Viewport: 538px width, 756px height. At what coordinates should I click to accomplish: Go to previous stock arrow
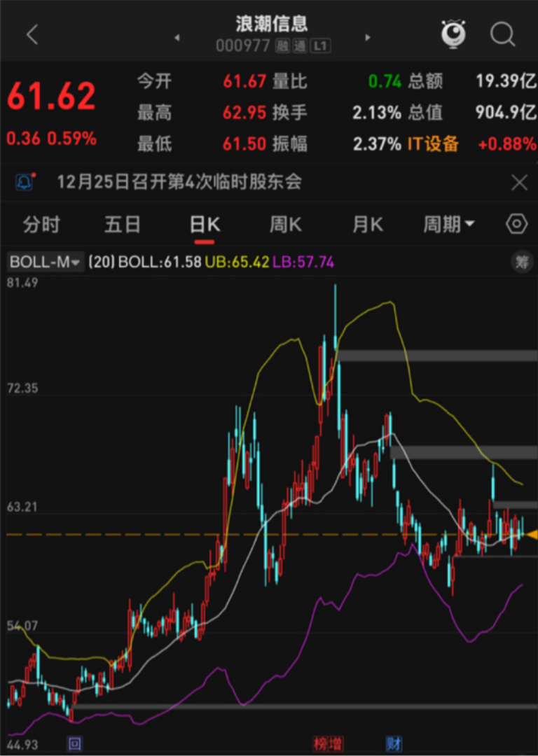pyautogui.click(x=177, y=37)
